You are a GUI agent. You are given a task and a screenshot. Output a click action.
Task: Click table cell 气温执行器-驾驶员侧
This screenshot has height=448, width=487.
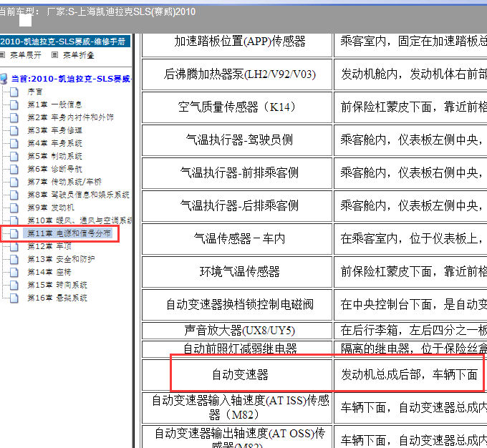click(237, 140)
